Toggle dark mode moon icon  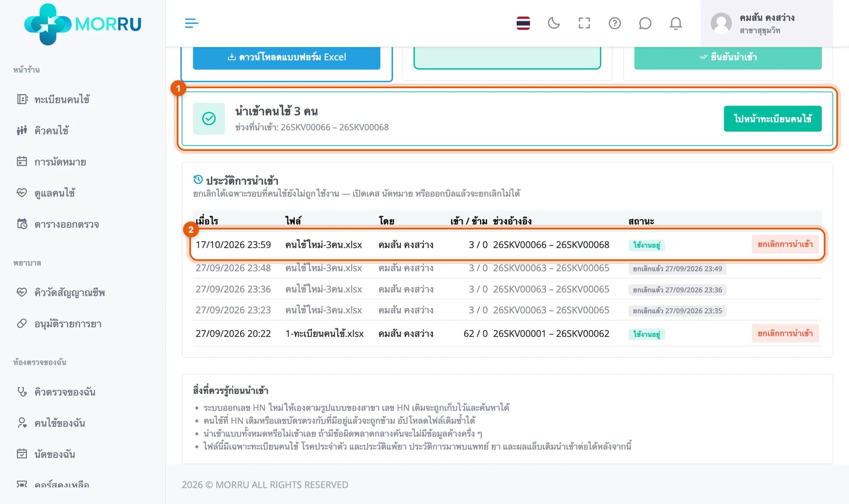coord(554,23)
